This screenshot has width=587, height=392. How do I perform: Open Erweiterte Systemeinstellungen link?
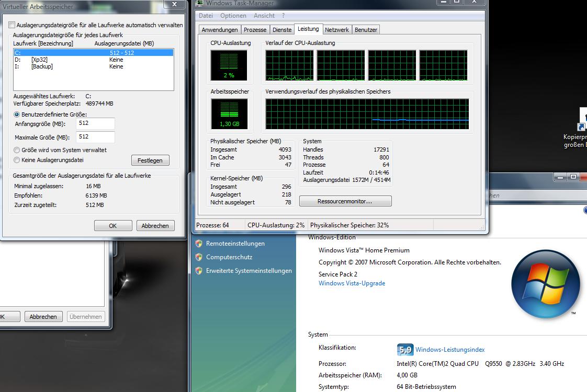(249, 271)
